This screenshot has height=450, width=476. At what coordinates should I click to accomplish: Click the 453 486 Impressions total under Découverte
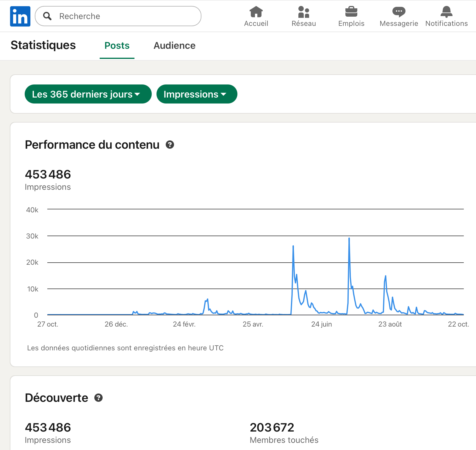click(48, 428)
